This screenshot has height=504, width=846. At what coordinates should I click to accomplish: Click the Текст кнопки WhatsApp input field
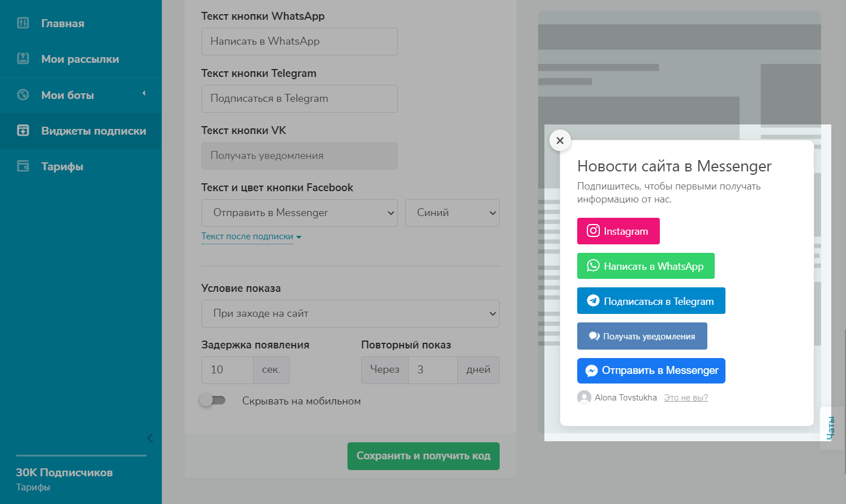click(x=299, y=41)
